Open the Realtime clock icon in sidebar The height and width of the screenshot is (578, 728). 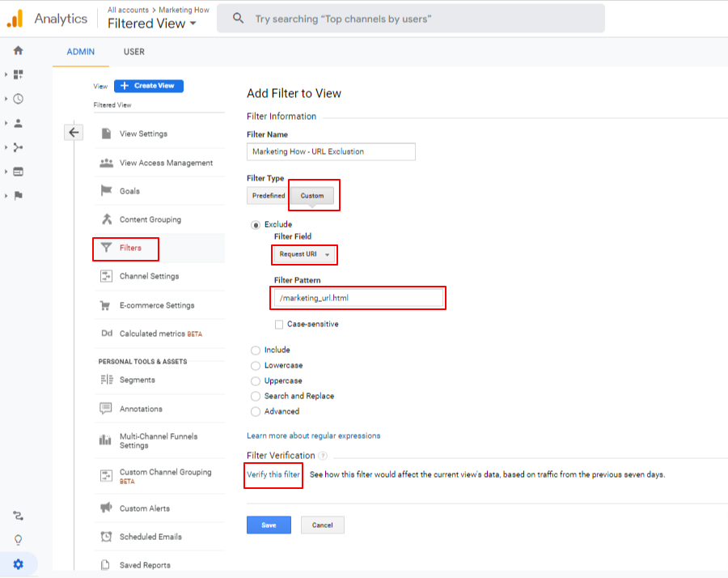(x=18, y=99)
